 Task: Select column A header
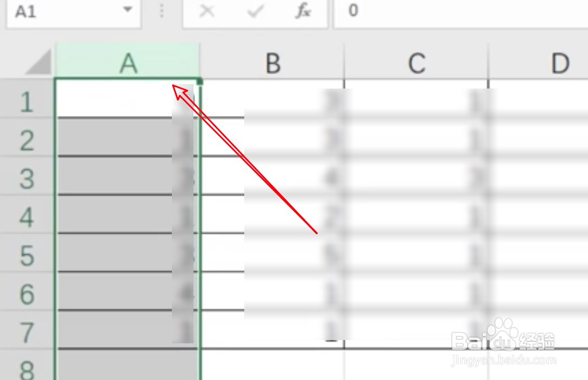[x=128, y=62]
